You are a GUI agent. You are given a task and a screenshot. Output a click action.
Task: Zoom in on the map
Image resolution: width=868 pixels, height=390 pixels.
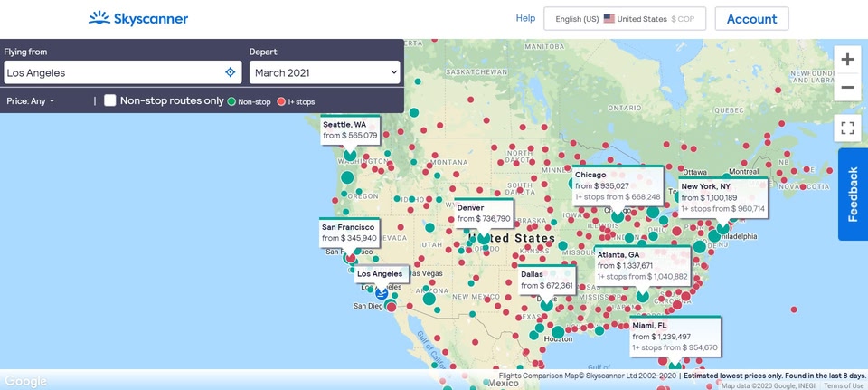(x=847, y=60)
